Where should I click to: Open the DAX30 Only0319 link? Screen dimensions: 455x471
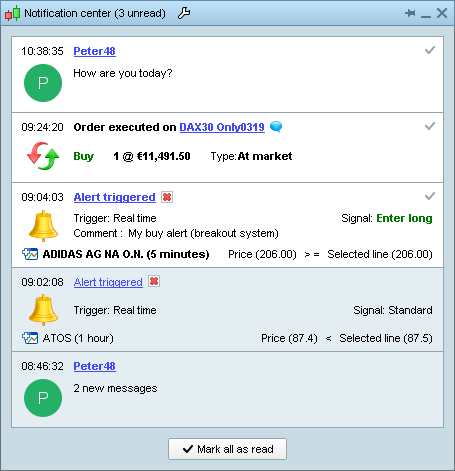[x=222, y=127]
